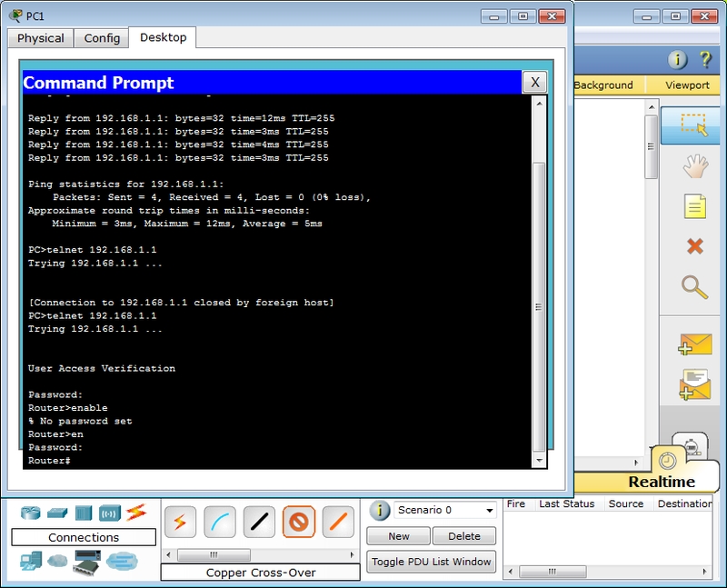
Task: Click the New scenario button
Action: pyautogui.click(x=399, y=536)
